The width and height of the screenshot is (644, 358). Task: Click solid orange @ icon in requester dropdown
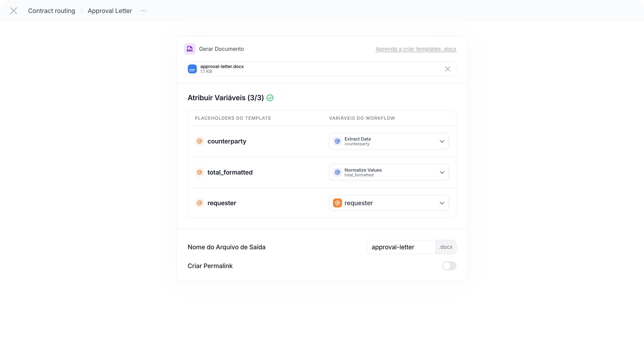(x=337, y=203)
